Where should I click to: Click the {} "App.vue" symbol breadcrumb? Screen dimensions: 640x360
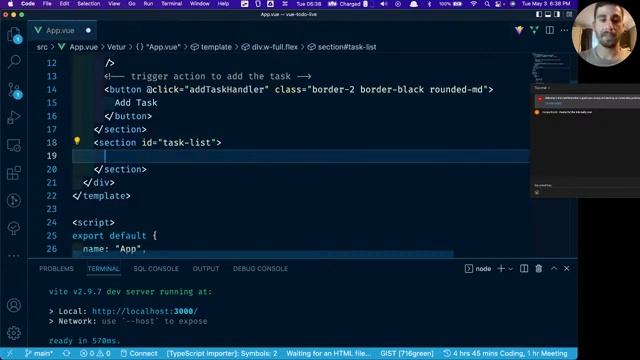(x=158, y=47)
